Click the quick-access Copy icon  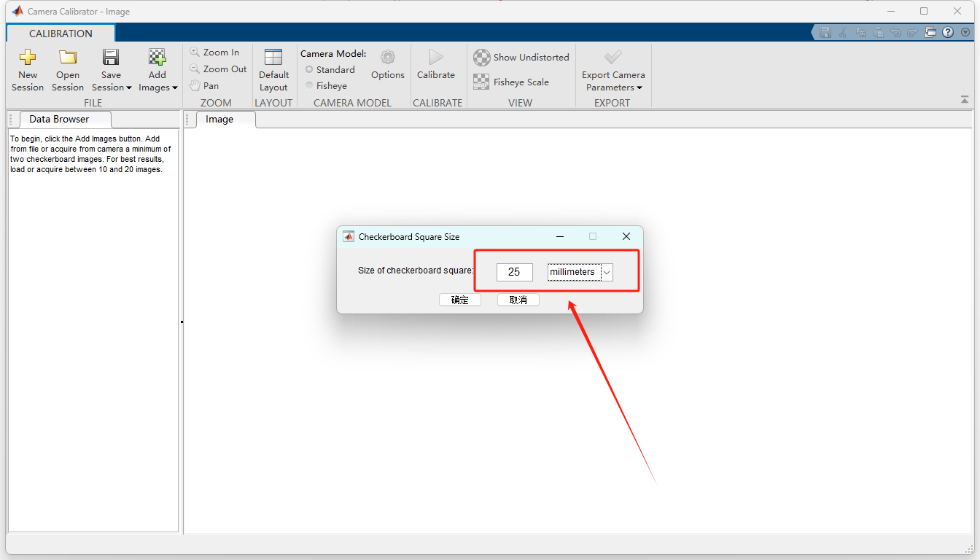click(861, 33)
